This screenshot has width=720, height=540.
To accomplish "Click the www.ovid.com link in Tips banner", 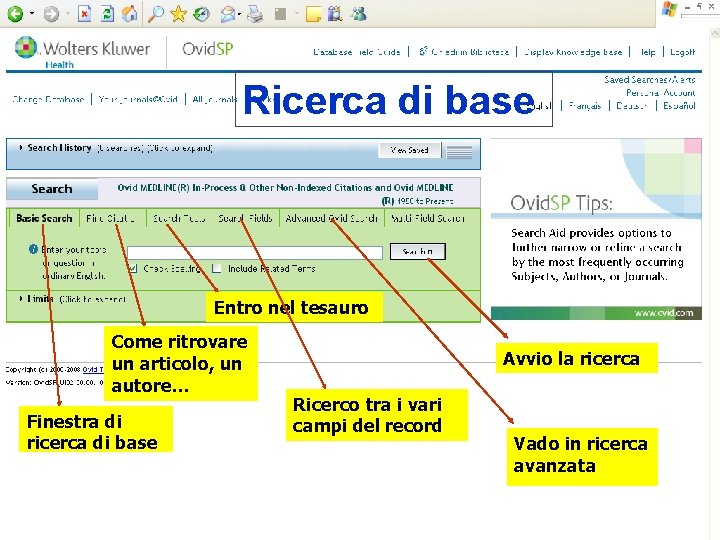I will tap(664, 313).
